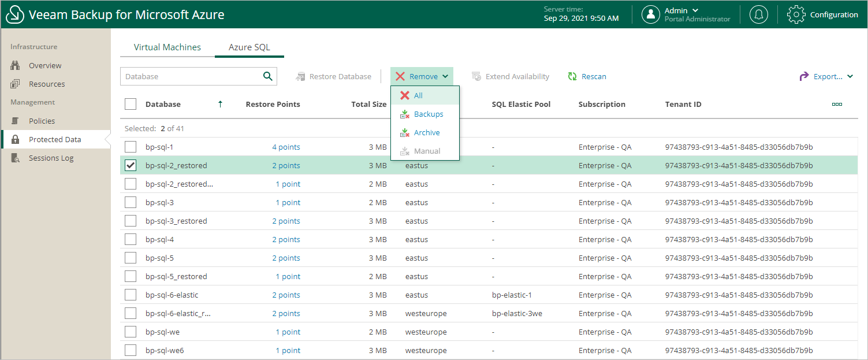Click the bp-elastic-3we pool cell
Image resolution: width=868 pixels, height=360 pixels.
[x=517, y=313]
